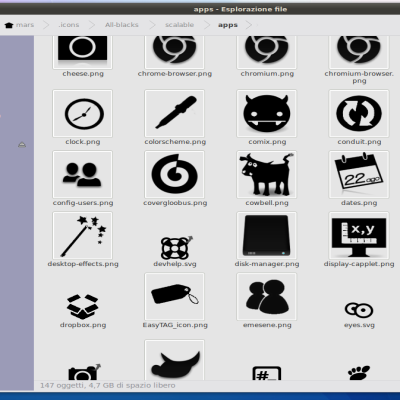This screenshot has width=400, height=400.
Task: Click the comix.png file name label
Action: (x=267, y=142)
